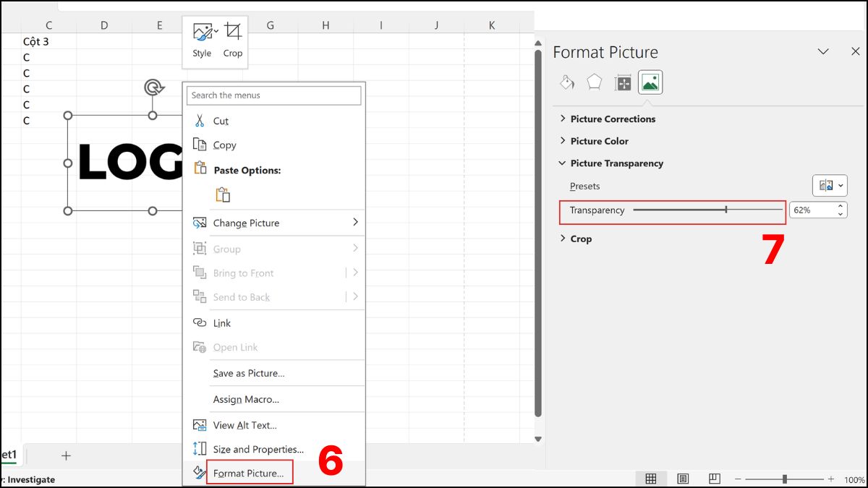Select the Size & Properties panel icon

621,82
